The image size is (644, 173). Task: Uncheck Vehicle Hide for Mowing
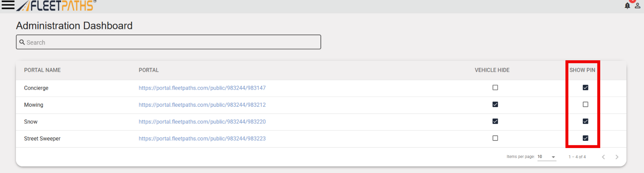click(495, 104)
